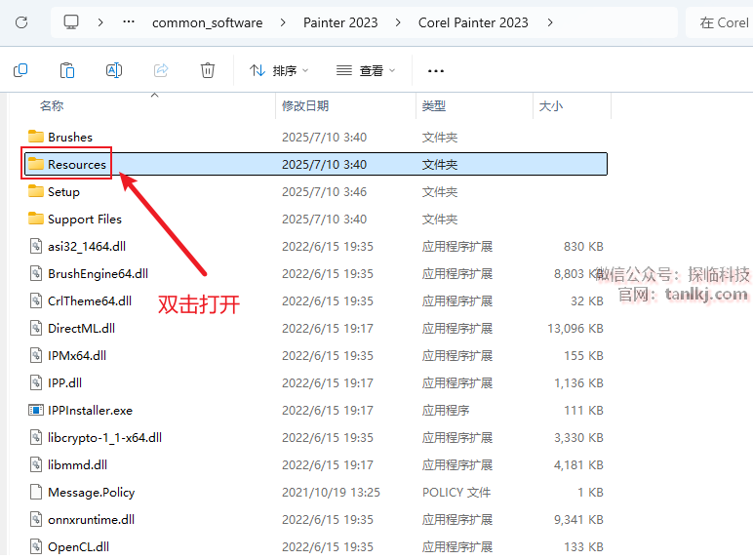The width and height of the screenshot is (753, 560).
Task: Click the This PC monitor icon
Action: pos(71,22)
